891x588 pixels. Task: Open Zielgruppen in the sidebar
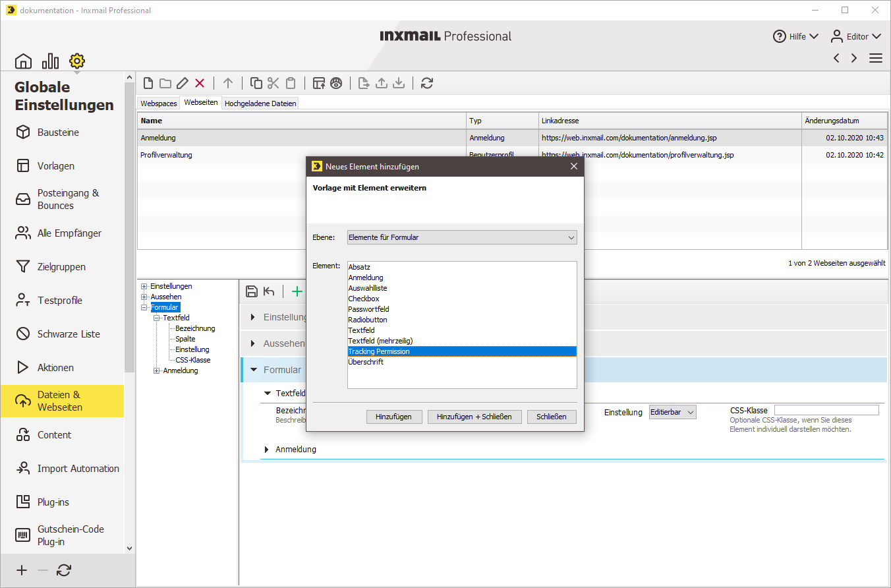point(63,267)
